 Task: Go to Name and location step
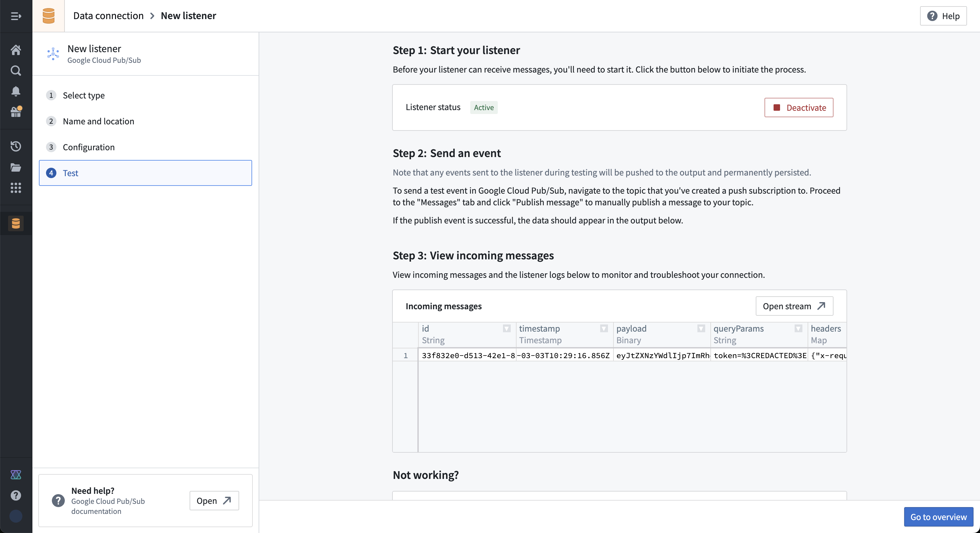point(98,121)
